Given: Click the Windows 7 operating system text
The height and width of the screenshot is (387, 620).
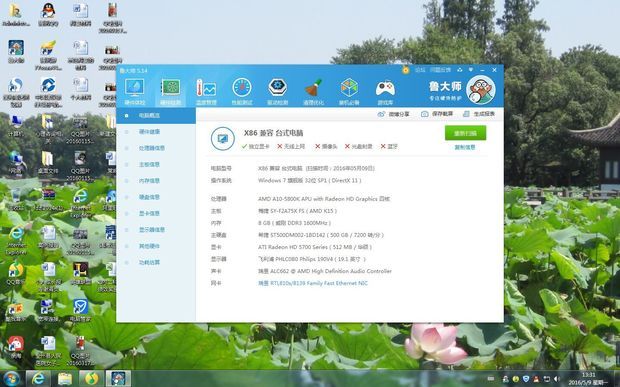Looking at the screenshot, I should [x=310, y=181].
